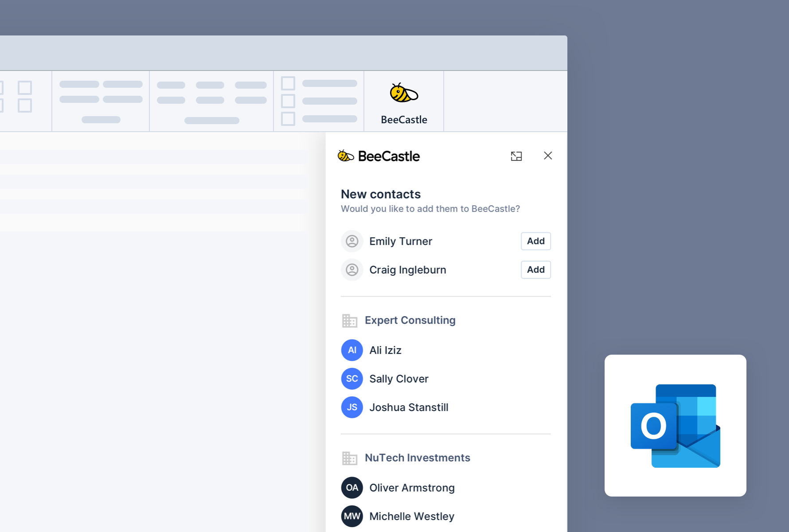Open the NuTech Investments organisation
Image resolution: width=789 pixels, height=532 pixels.
418,458
